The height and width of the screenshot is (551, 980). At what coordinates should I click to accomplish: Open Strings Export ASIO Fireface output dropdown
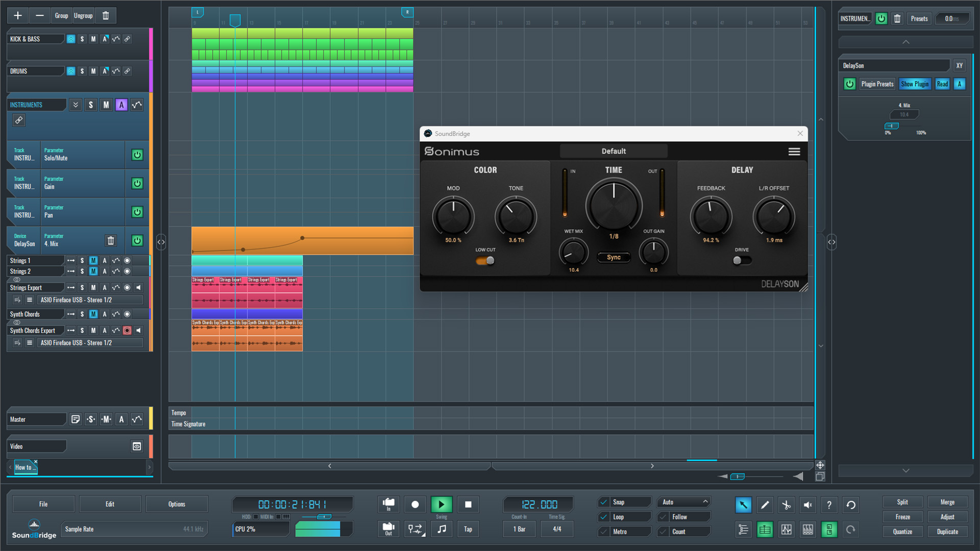tap(90, 300)
